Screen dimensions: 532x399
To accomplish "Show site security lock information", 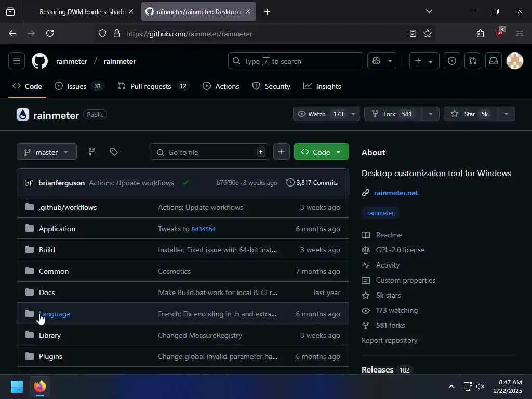I will 117,34.
